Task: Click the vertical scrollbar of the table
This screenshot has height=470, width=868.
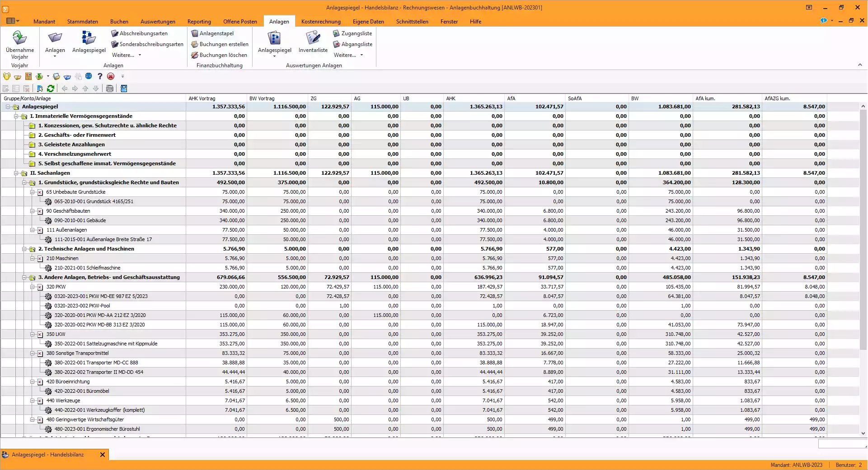Action: (863, 230)
